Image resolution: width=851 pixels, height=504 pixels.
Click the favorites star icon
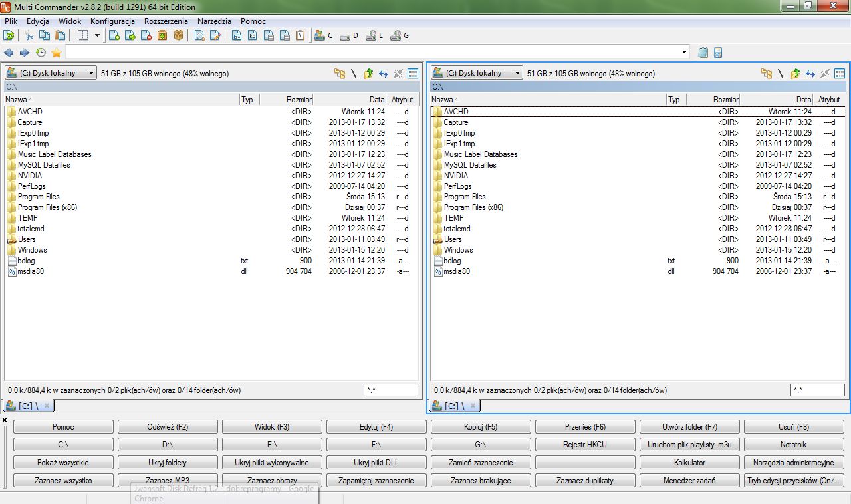pyautogui.click(x=57, y=52)
